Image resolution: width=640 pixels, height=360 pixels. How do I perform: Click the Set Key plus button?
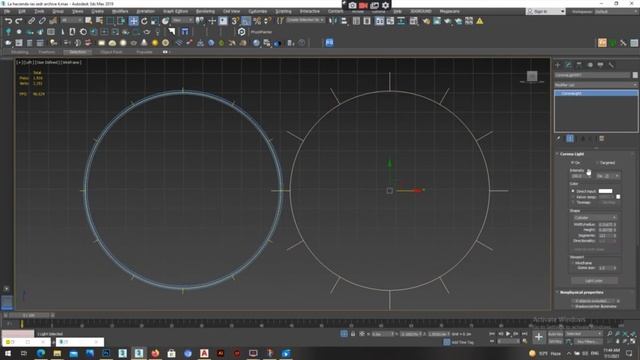(539, 337)
